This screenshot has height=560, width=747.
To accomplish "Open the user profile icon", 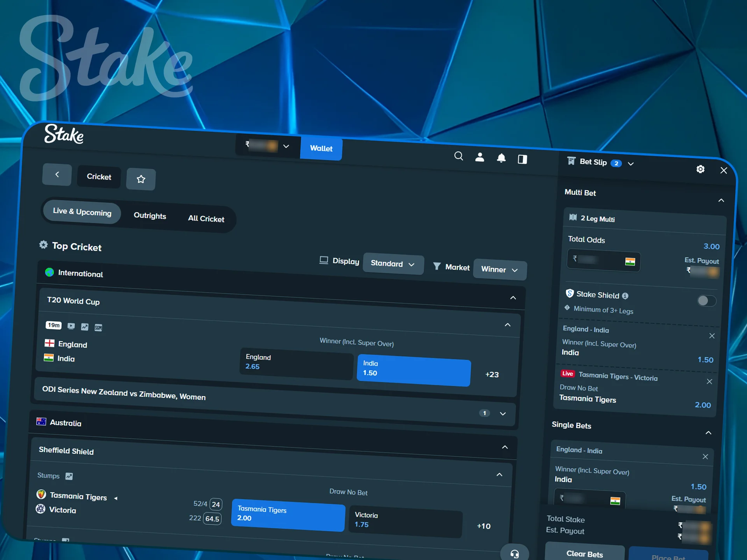I will click(x=480, y=157).
